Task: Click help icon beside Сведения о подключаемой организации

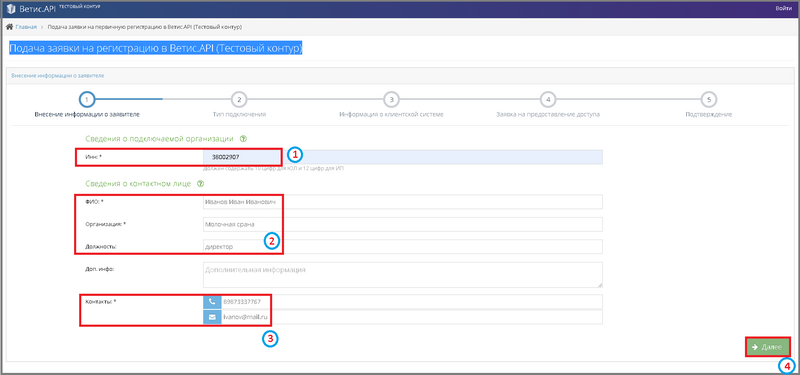Action: point(243,138)
